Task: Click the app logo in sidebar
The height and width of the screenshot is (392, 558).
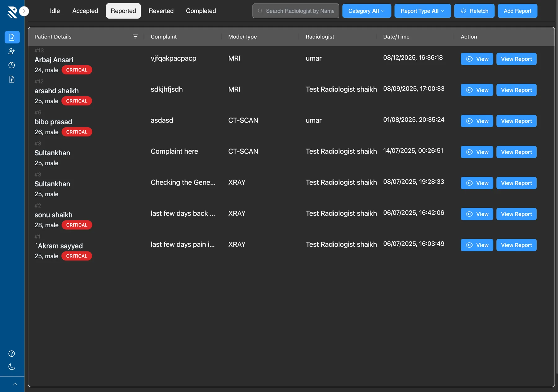Action: [x=12, y=12]
